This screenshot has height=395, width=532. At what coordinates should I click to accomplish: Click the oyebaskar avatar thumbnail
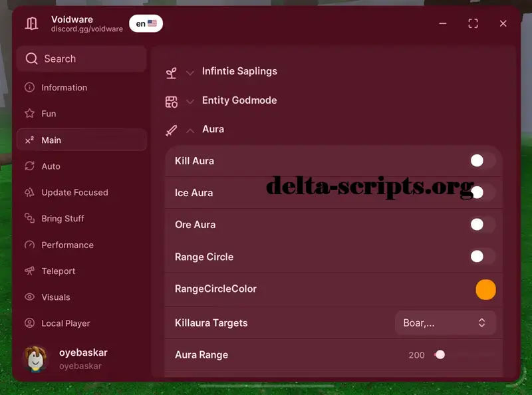(x=35, y=359)
